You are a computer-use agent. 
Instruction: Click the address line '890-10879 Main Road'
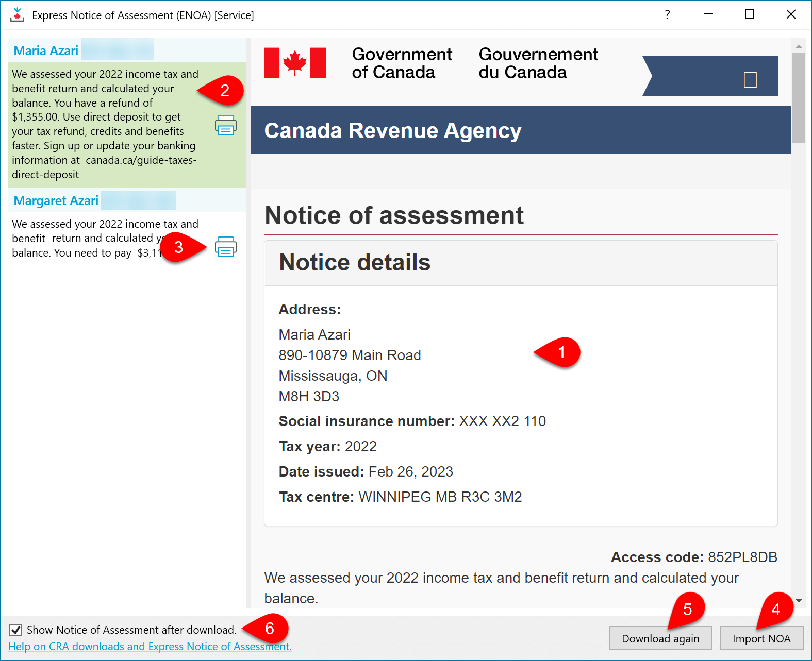(x=350, y=355)
